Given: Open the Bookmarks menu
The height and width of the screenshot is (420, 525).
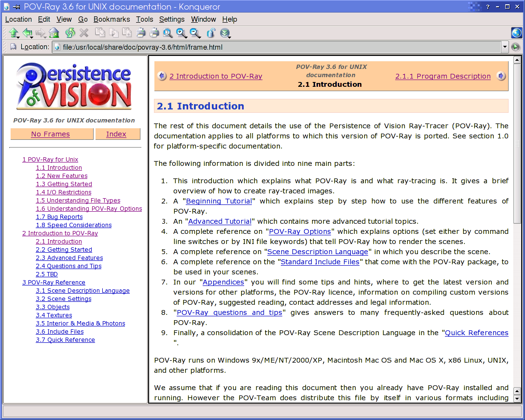Looking at the screenshot, I should (x=111, y=19).
